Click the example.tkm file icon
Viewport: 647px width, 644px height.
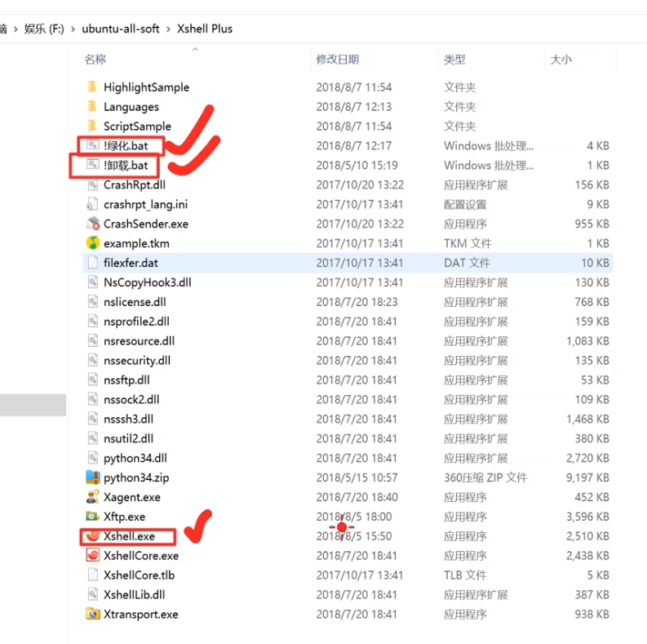point(92,243)
